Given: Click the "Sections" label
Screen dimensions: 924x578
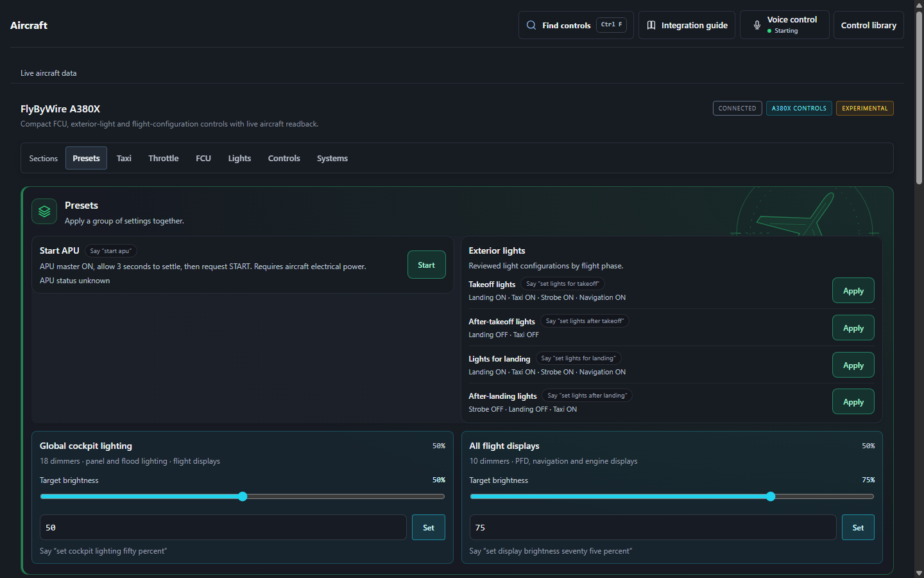Looking at the screenshot, I should tap(43, 159).
